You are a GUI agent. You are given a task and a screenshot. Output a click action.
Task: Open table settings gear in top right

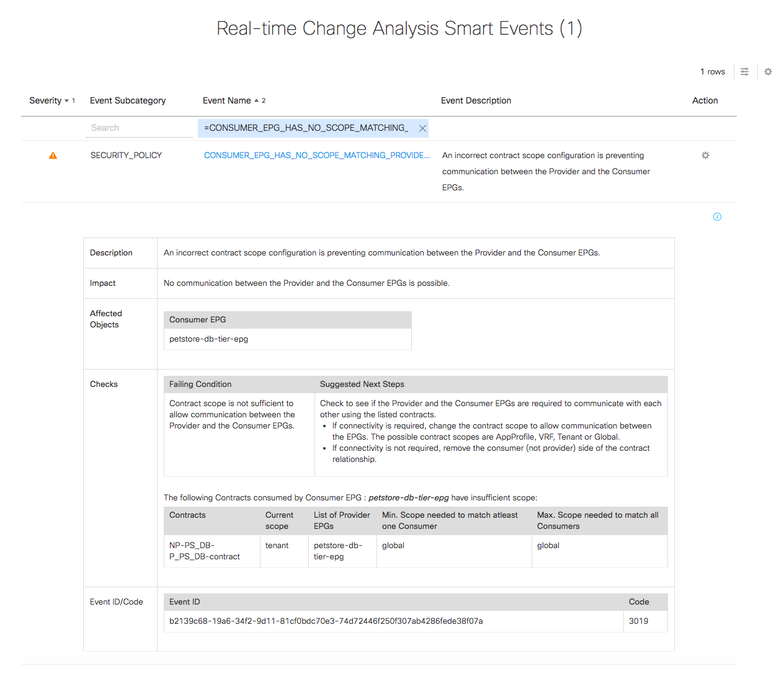pyautogui.click(x=768, y=72)
